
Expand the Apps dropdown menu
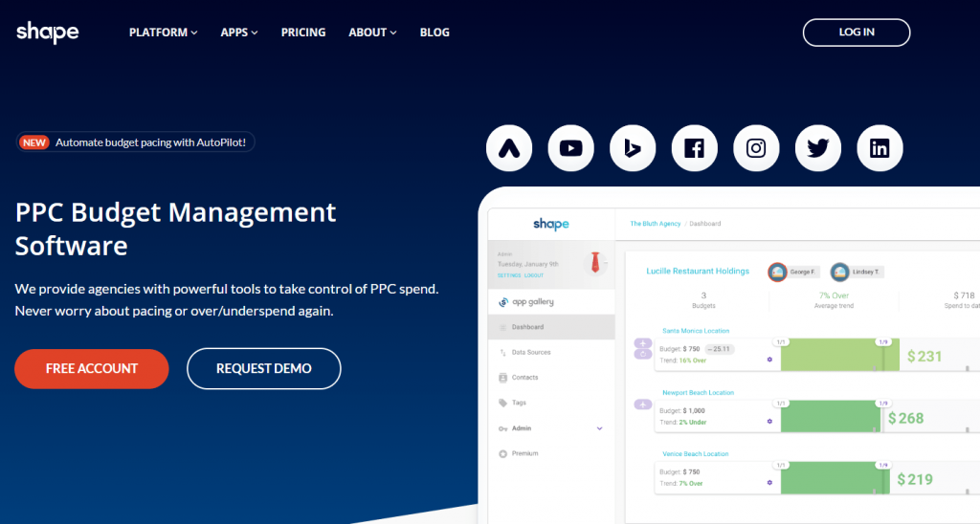click(x=238, y=33)
